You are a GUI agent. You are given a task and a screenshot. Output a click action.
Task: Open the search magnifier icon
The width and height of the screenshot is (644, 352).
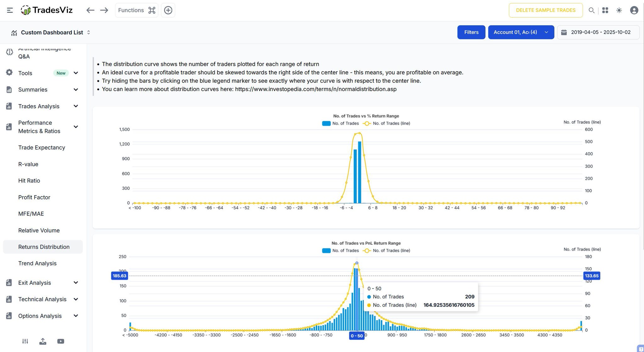click(591, 10)
